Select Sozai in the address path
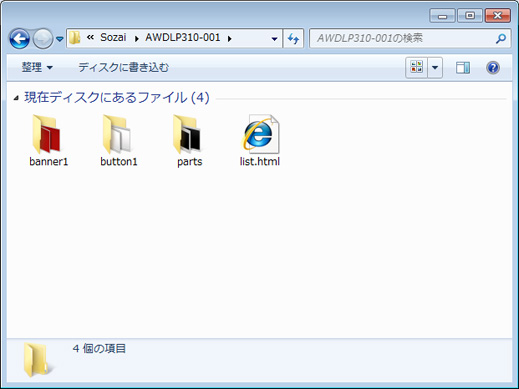Screen dimensions: 519x389 coord(113,37)
